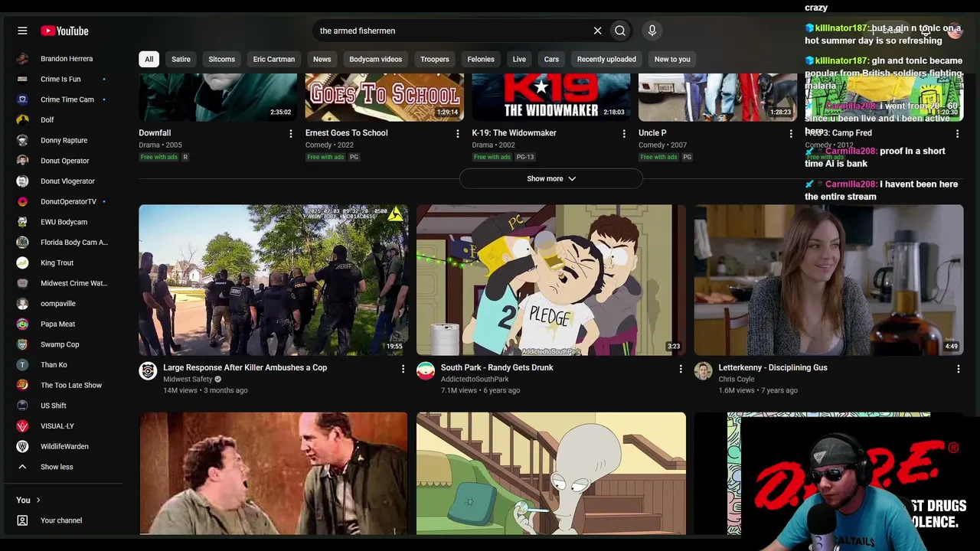Image resolution: width=980 pixels, height=551 pixels.
Task: Play South Park Randy Gets Drunk thumbnail
Action: (551, 279)
